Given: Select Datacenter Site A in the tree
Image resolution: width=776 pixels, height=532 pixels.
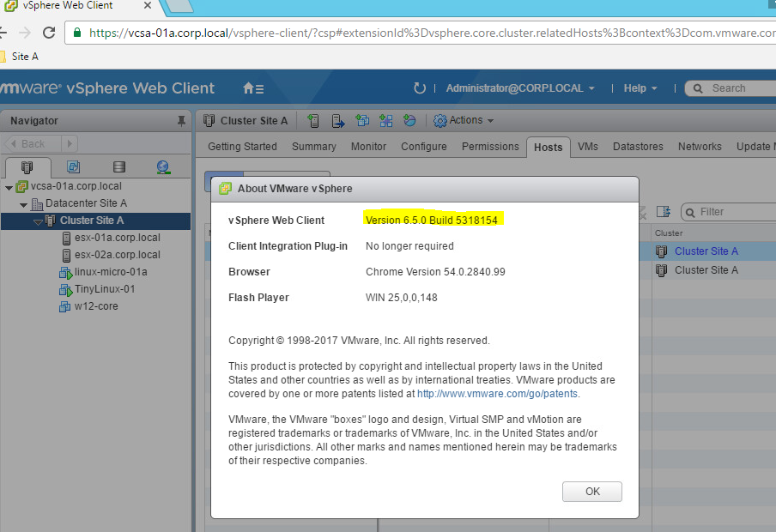Looking at the screenshot, I should [x=86, y=203].
